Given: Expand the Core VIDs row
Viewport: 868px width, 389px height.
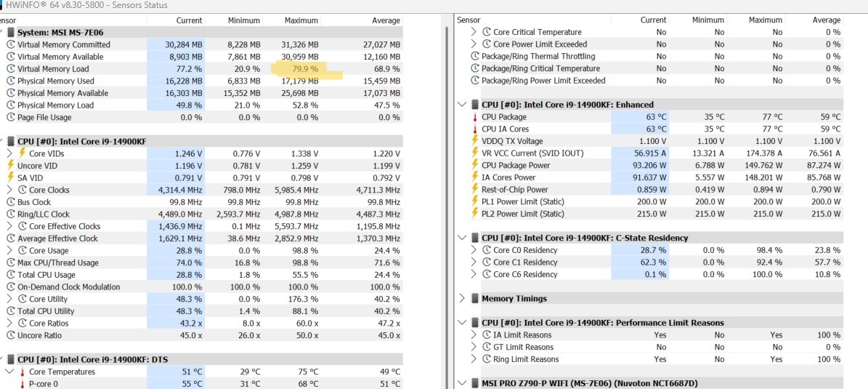Looking at the screenshot, I should pos(9,153).
